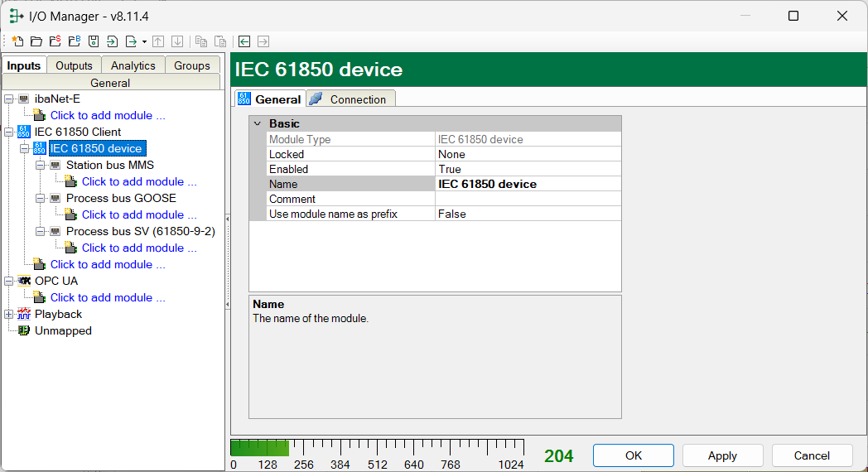Switch to the Connection tab
The image size is (868, 472).
coord(350,99)
